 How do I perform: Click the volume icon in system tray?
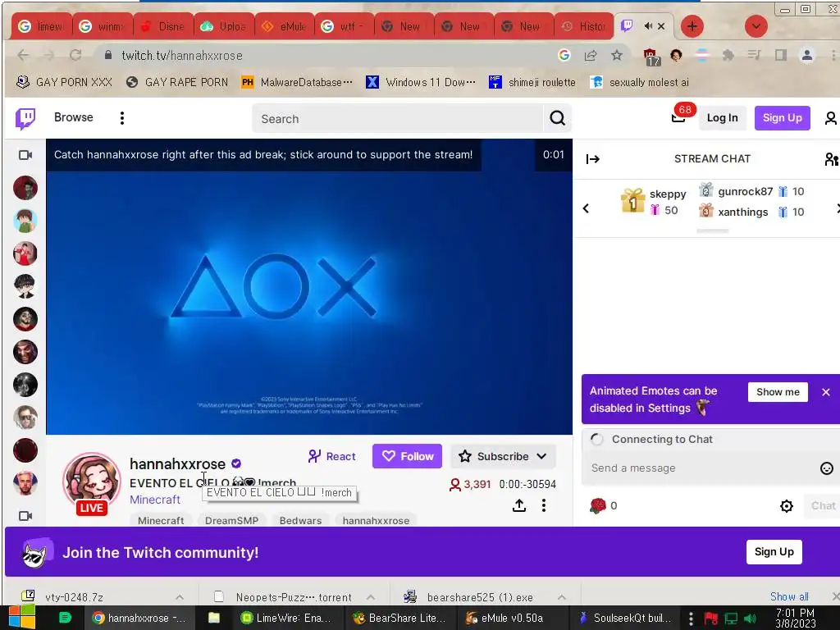pos(751,619)
